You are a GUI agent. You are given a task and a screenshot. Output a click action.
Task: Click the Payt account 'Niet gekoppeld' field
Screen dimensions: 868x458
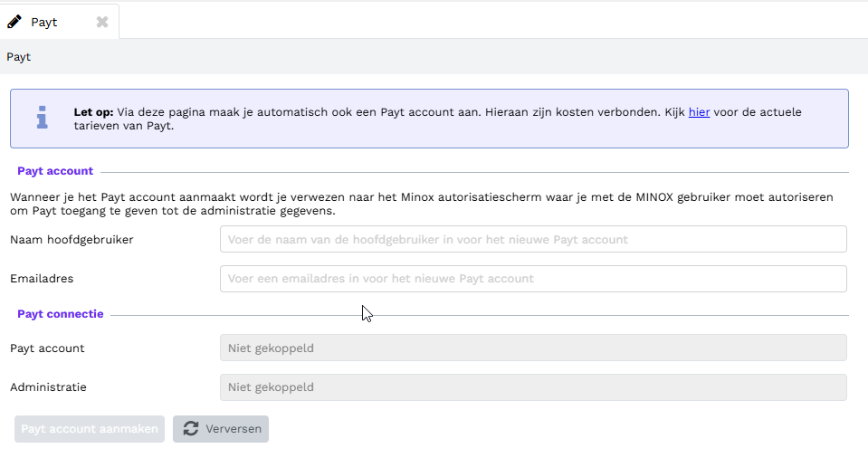click(x=533, y=348)
